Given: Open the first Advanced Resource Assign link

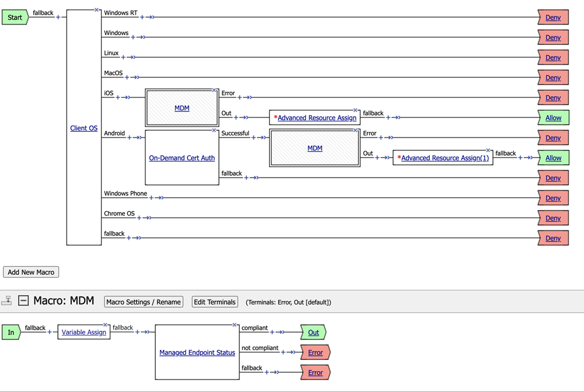Looking at the screenshot, I should (x=317, y=118).
